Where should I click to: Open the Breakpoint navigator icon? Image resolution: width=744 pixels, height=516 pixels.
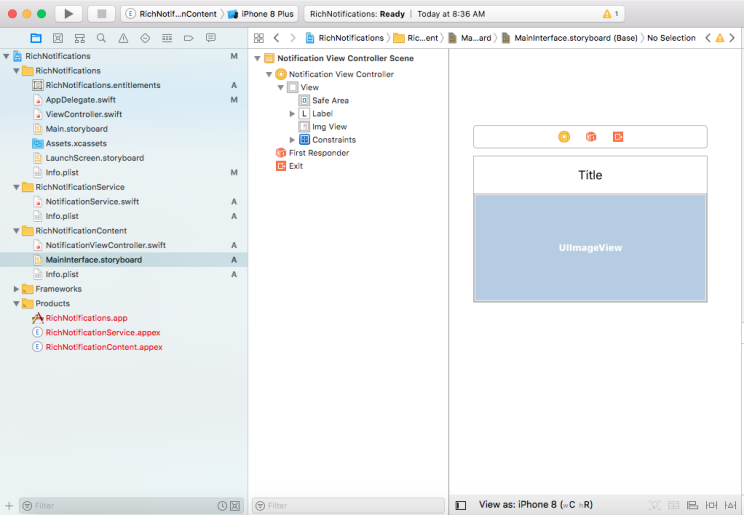[x=189, y=38]
